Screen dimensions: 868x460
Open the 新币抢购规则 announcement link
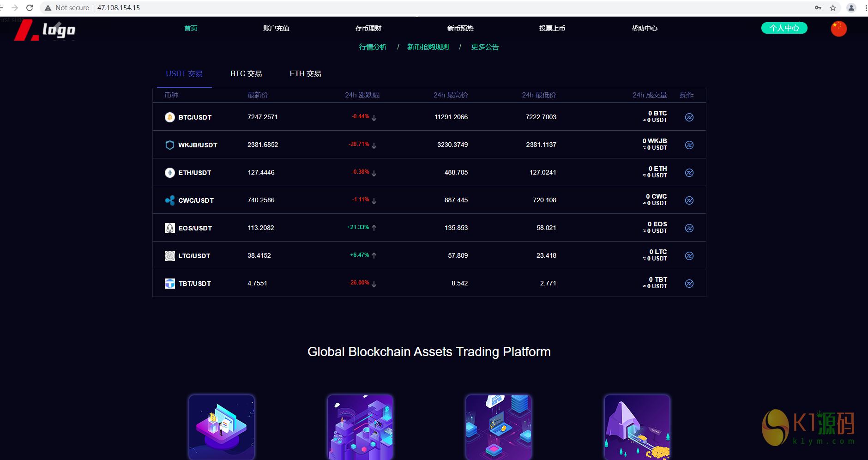click(428, 47)
